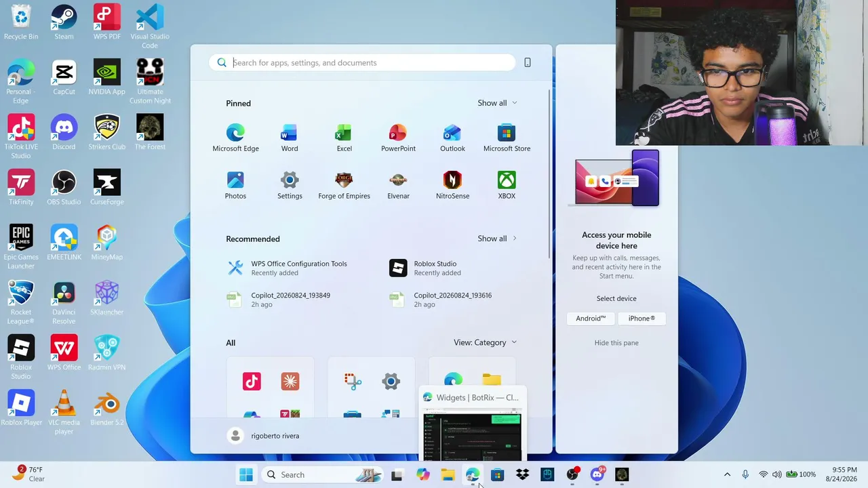
Task: Open recommended file Copilot_20260824_193616
Action: (441, 300)
